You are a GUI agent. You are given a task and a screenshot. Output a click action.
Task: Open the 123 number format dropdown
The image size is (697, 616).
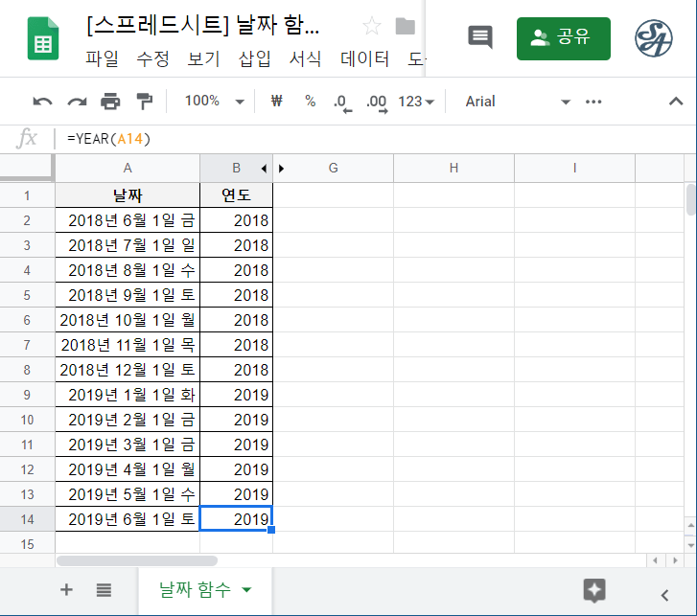[416, 102]
